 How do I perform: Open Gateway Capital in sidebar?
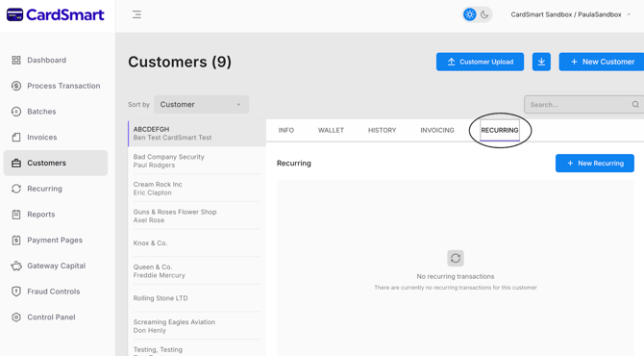click(x=56, y=266)
